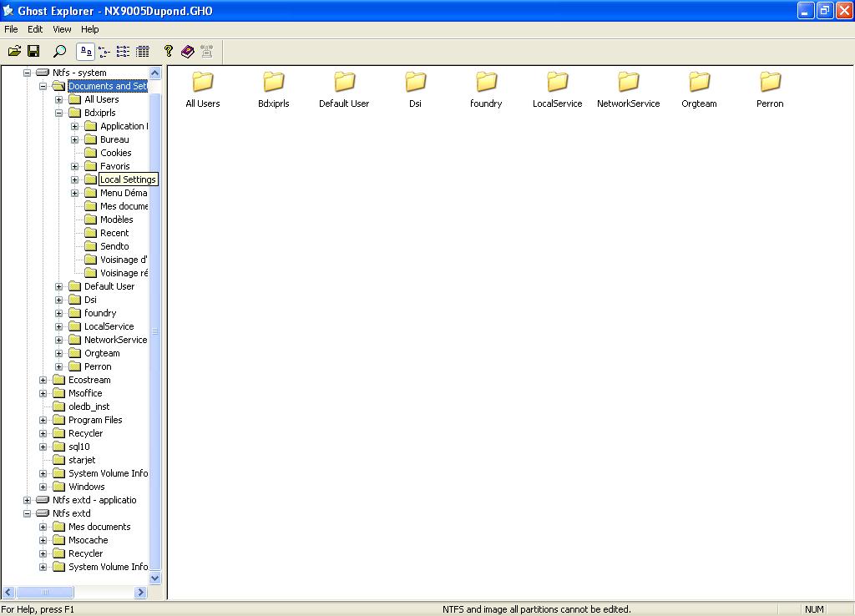Click the tree scrollbar down arrow
This screenshot has height=616, width=855.
pyautogui.click(x=154, y=578)
